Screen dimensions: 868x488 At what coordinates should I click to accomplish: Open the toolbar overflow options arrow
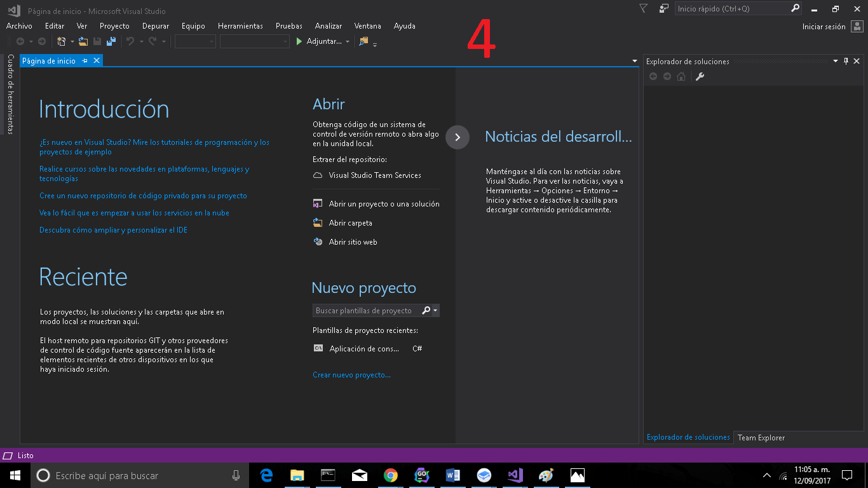[375, 44]
